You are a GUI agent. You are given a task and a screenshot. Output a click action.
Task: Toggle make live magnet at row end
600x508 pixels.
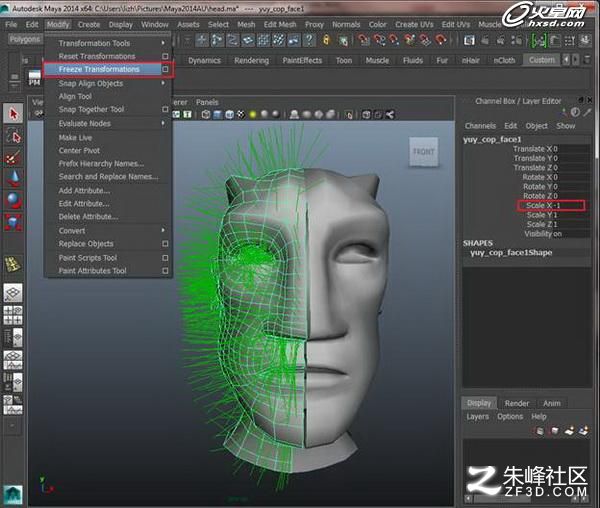click(440, 40)
